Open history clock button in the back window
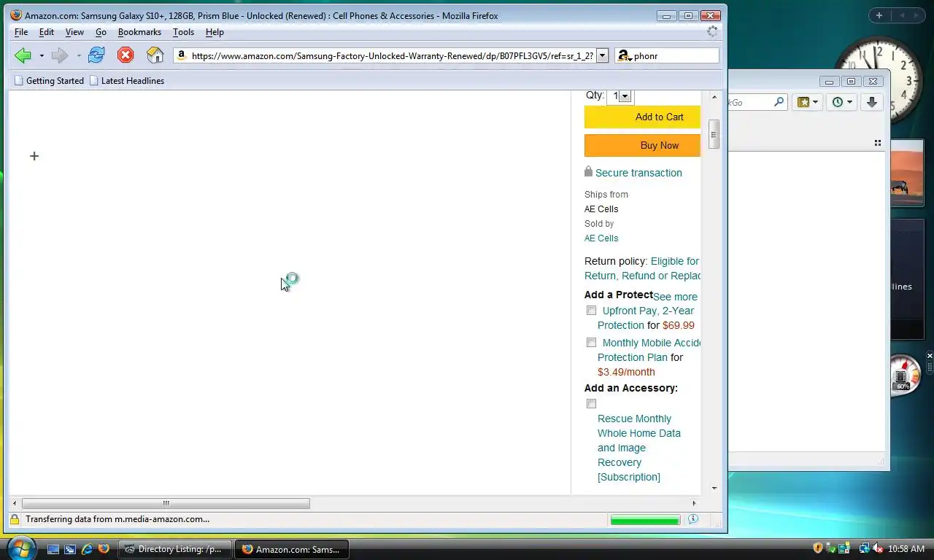The height and width of the screenshot is (560, 934). [x=841, y=102]
